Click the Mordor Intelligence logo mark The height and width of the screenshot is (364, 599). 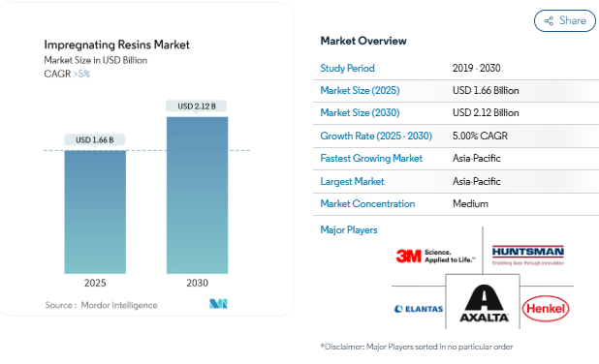click(x=218, y=304)
